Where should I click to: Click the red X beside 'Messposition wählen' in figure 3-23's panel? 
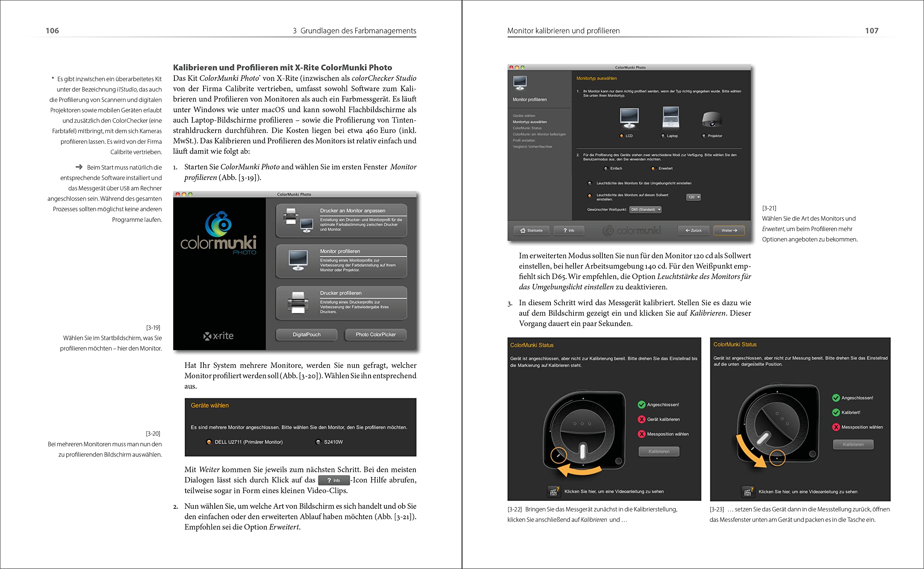836,427
